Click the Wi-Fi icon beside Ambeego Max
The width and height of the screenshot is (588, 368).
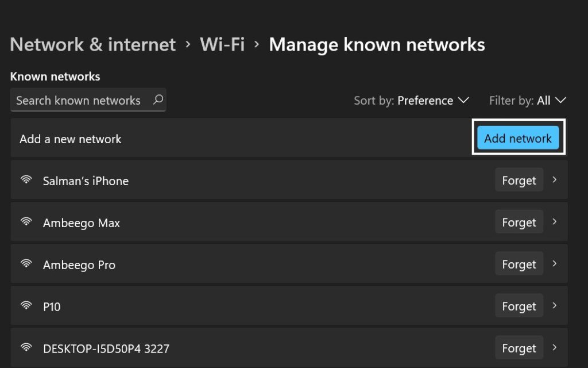pyautogui.click(x=26, y=222)
